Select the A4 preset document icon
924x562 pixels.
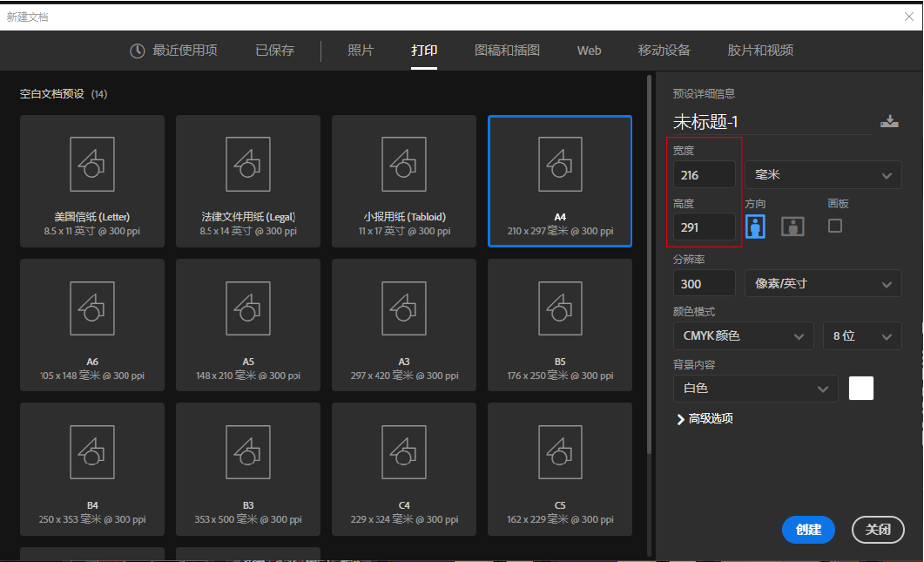(x=560, y=165)
